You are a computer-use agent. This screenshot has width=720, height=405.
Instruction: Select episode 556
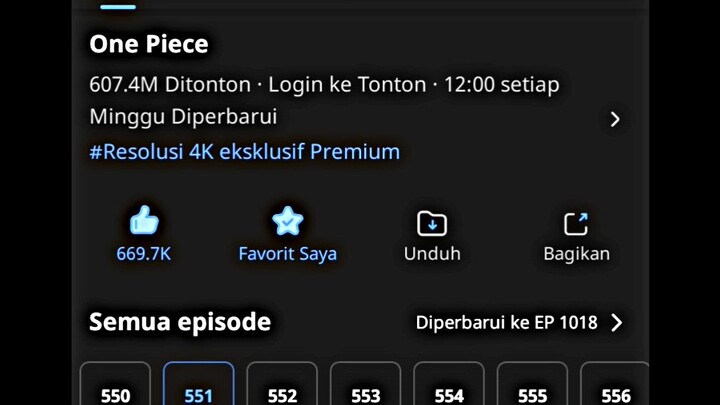point(614,384)
